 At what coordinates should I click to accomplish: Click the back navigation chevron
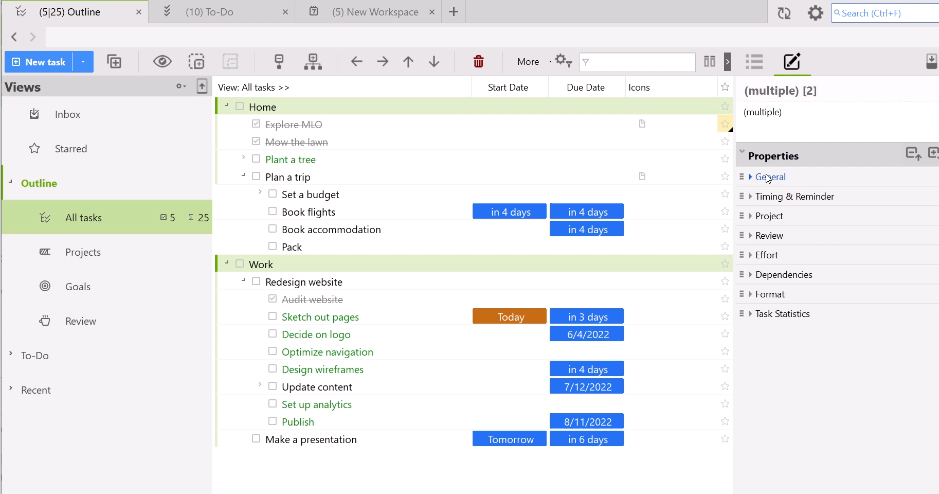(x=14, y=37)
